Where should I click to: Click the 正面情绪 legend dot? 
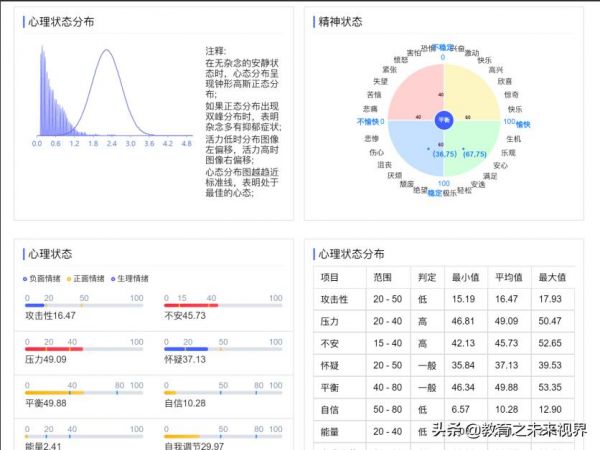click(x=69, y=279)
